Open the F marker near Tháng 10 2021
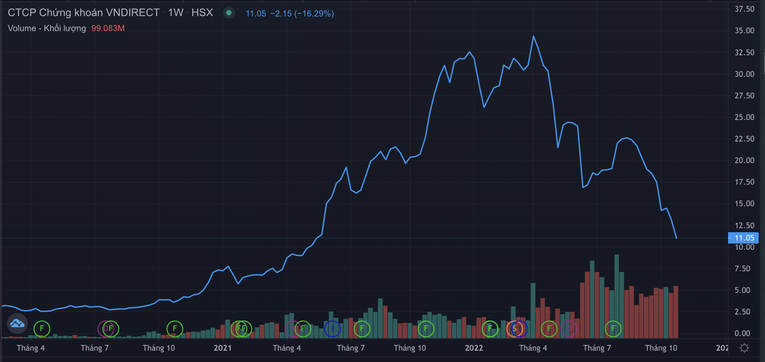 (x=426, y=329)
